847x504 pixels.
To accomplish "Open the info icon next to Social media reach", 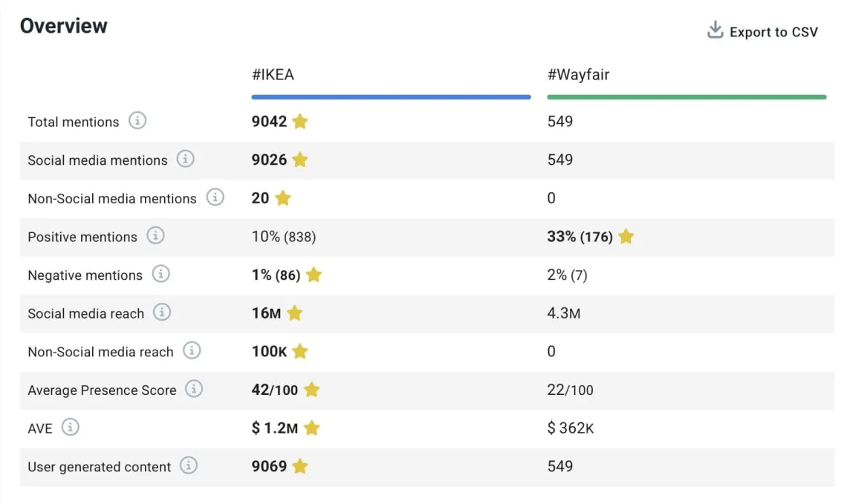I will click(162, 312).
